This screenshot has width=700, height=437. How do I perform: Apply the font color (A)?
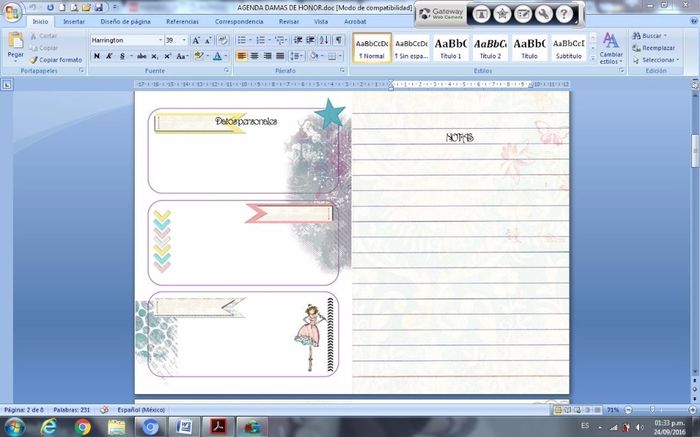click(217, 56)
